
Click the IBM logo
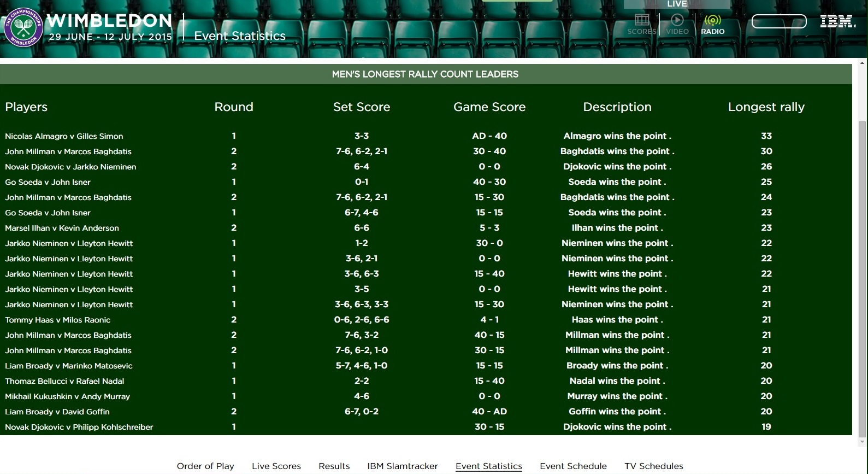[838, 21]
